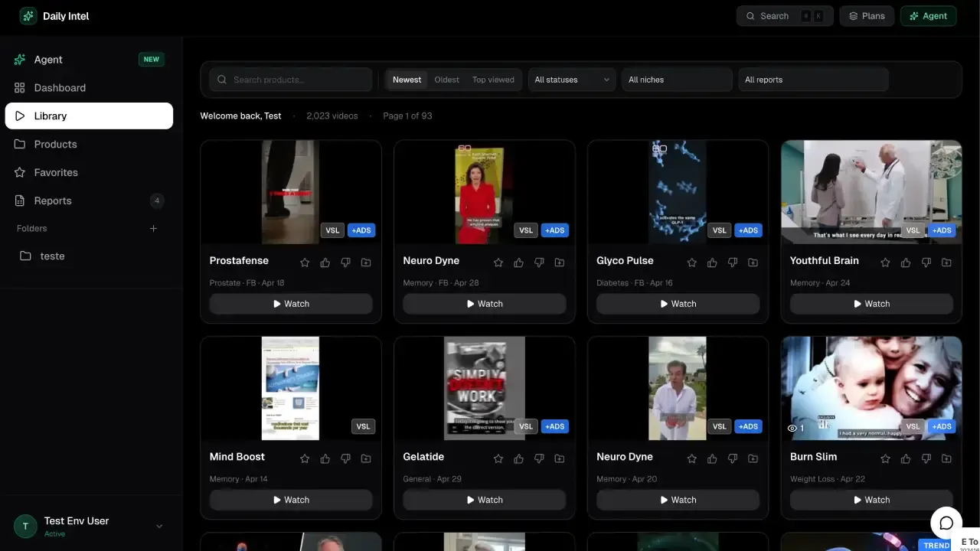Click the green Agent button in header
980x551 pixels.
click(x=928, y=16)
